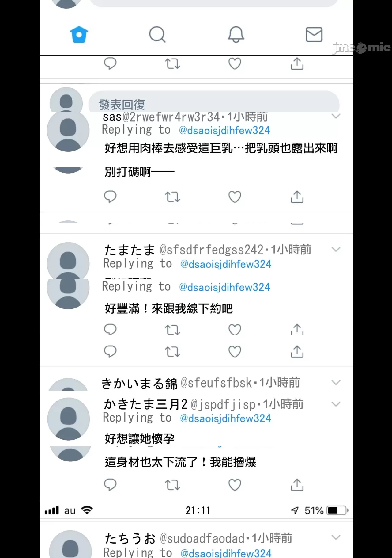Open the Home tab house icon

(79, 35)
